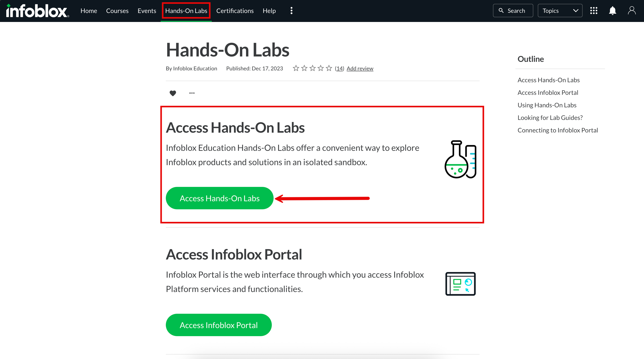Go to the Events page

point(147,11)
